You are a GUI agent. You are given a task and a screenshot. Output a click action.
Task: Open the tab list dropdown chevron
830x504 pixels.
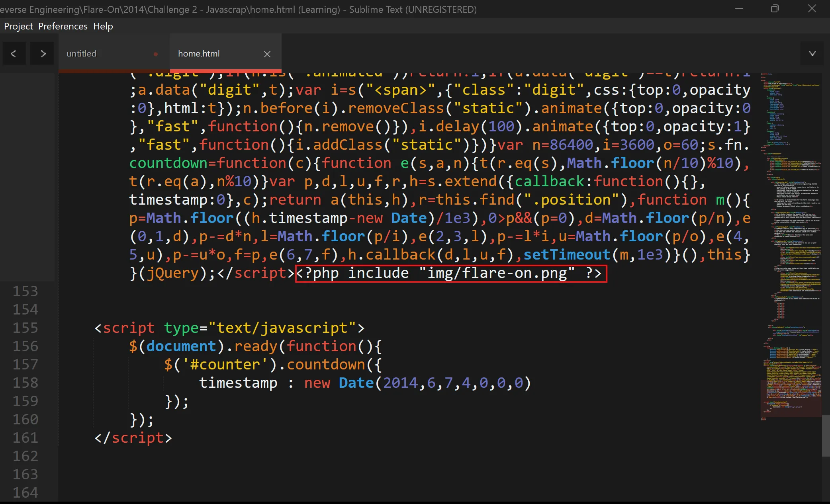point(812,53)
